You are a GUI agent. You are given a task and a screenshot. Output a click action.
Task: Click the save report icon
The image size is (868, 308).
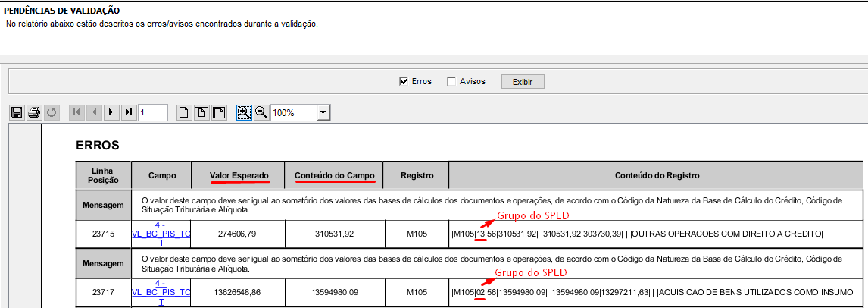coord(17,112)
